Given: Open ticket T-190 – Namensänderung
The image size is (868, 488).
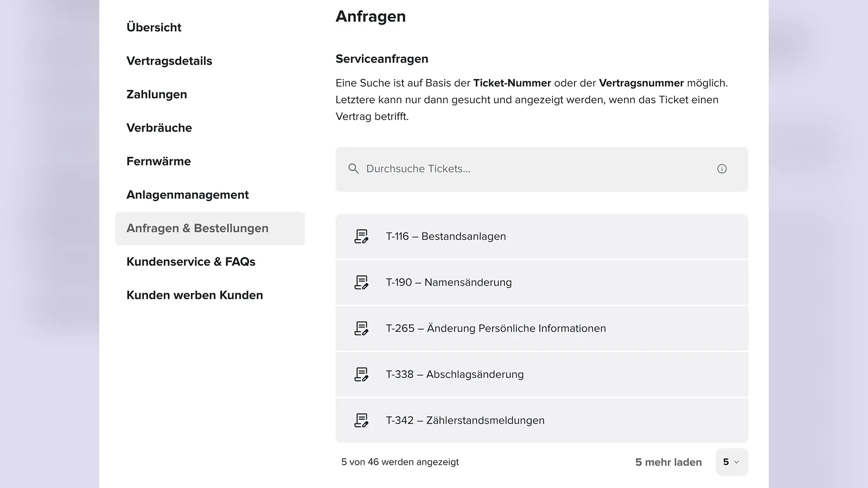Looking at the screenshot, I should [x=541, y=282].
